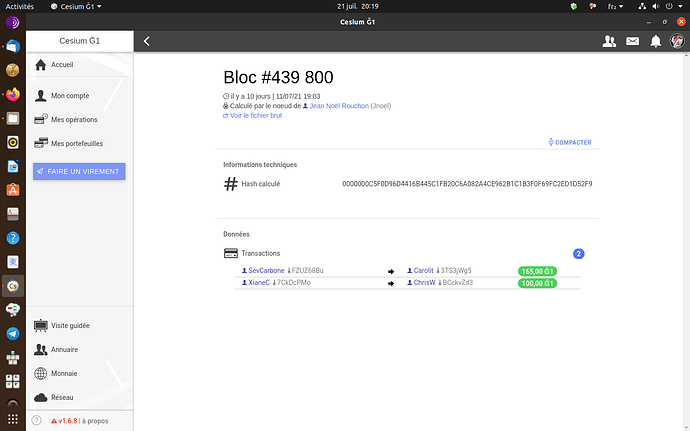Viewport: 690px width, 431px height.
Task: Click COMPACTER button
Action: (570, 142)
